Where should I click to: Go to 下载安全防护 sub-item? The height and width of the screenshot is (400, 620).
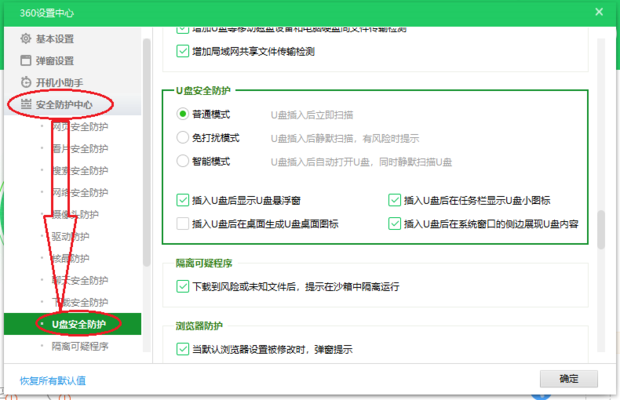coord(80,302)
